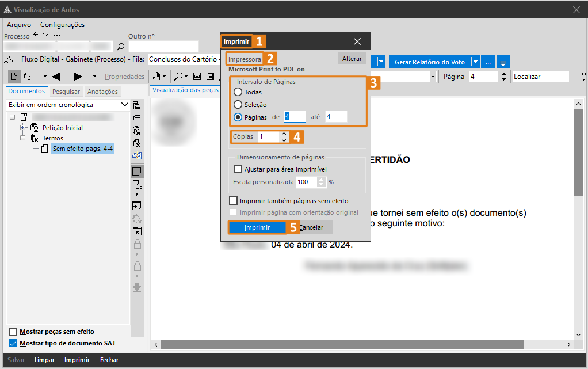The image size is (588, 369).
Task: Check Imprimir também páginas sem efeito
Action: tap(233, 201)
